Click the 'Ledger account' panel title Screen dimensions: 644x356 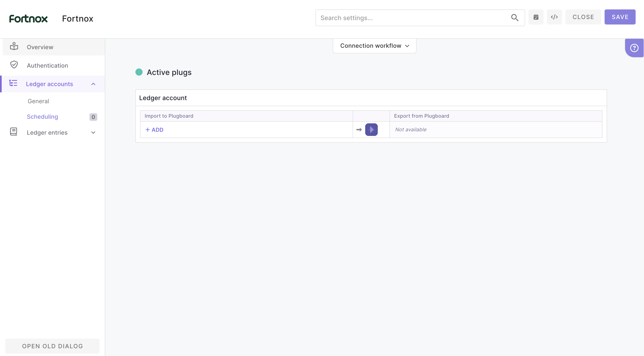[163, 98]
